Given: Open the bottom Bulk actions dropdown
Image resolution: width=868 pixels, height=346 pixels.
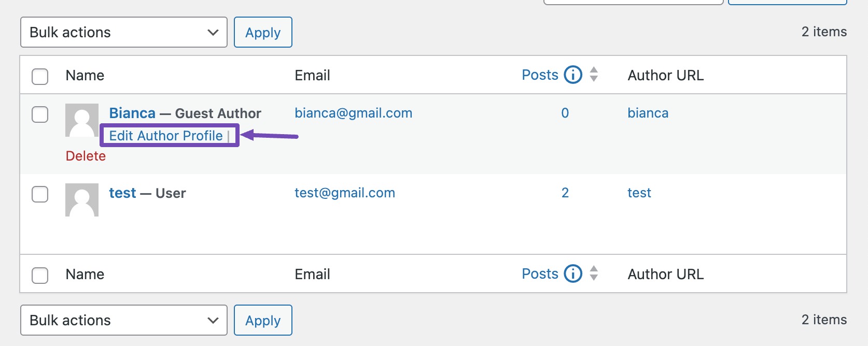Looking at the screenshot, I should [124, 320].
